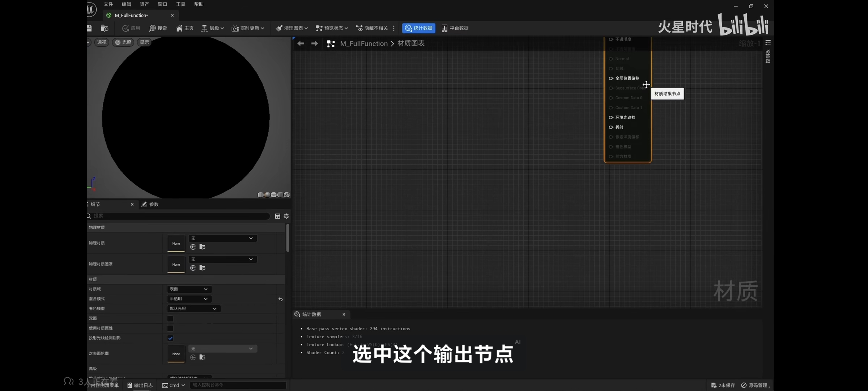Viewport: 868px width, 391px height.
Task: Click the 搜索 search toolbar icon
Action: (x=158, y=28)
